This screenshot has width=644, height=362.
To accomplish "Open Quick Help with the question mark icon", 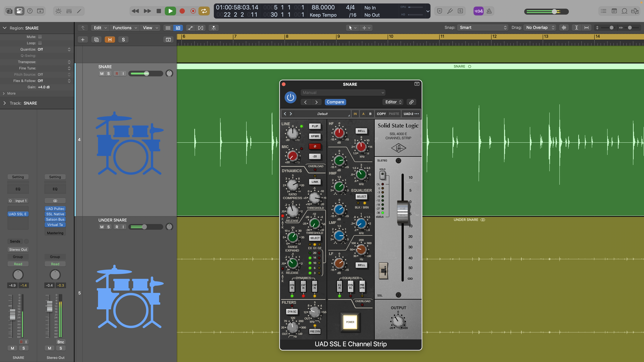I will pyautogui.click(x=30, y=11).
